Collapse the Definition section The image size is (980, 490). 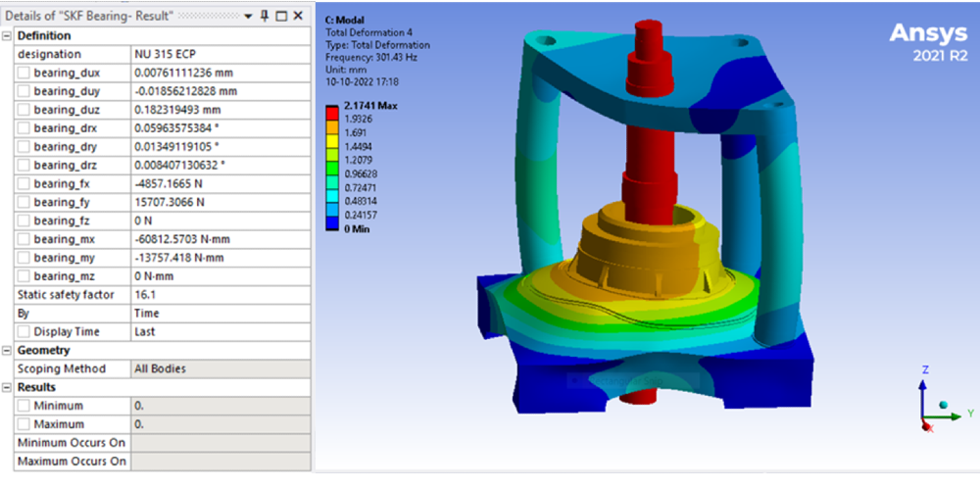pos(7,35)
